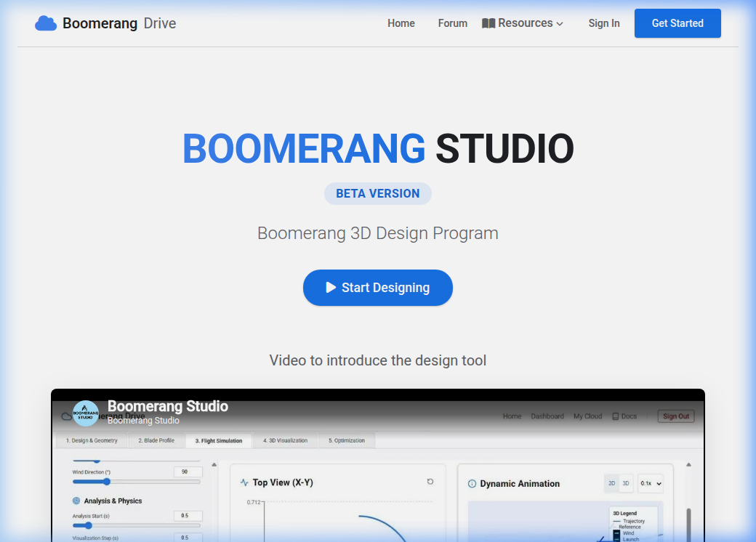The image size is (756, 542).
Task: Click the Analysis & Physics section icon
Action: pyautogui.click(x=76, y=501)
